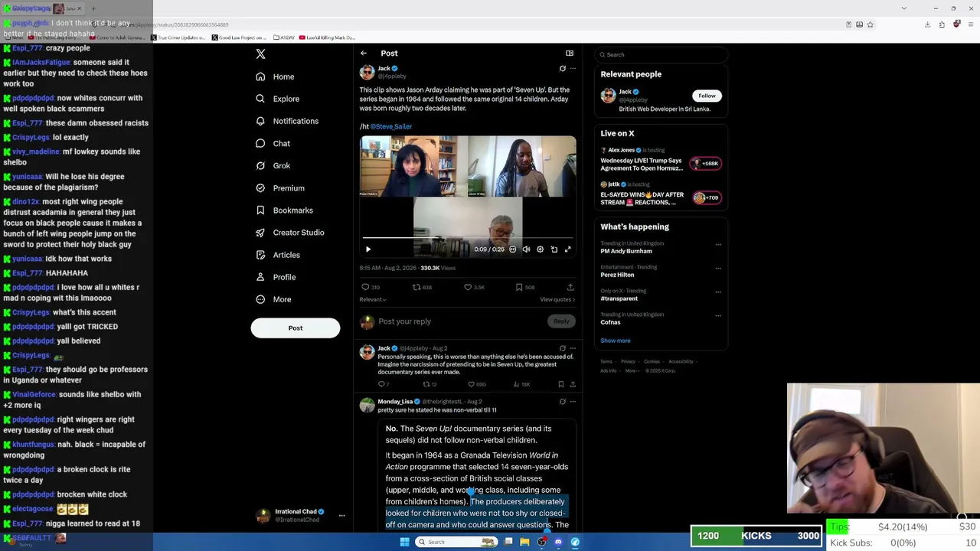Open Discord from the taskbar
This screenshot has width=980, height=551.
point(558,542)
